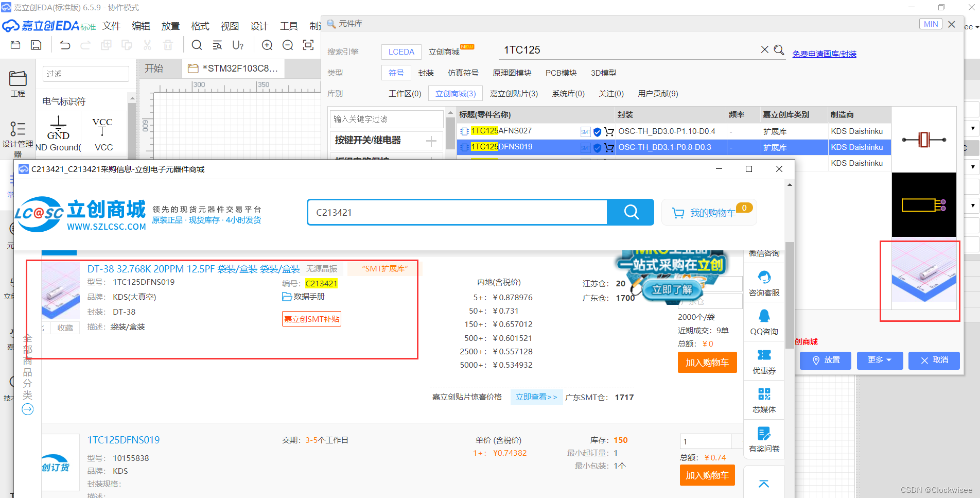Click the Zoom In icon

pos(267,45)
